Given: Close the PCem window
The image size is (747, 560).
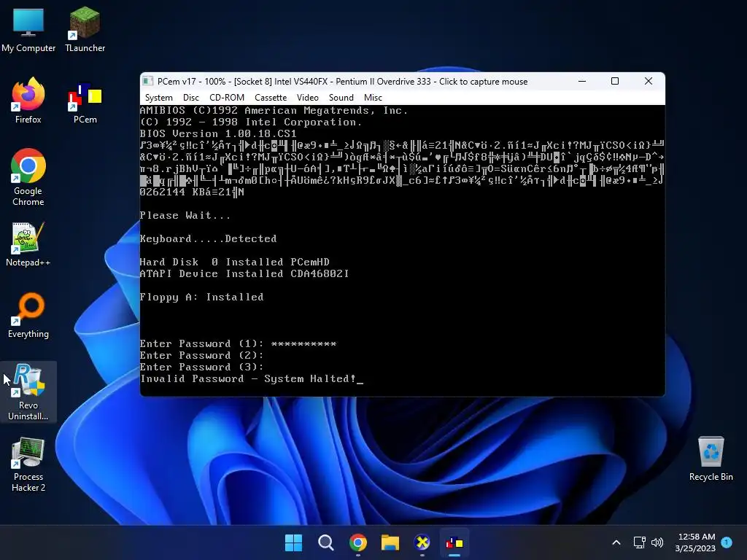Looking at the screenshot, I should tap(649, 82).
